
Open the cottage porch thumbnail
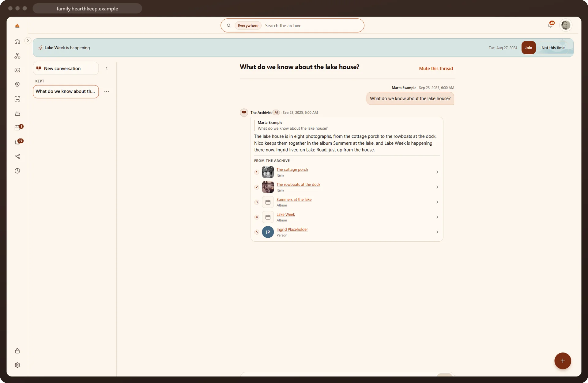(x=268, y=172)
